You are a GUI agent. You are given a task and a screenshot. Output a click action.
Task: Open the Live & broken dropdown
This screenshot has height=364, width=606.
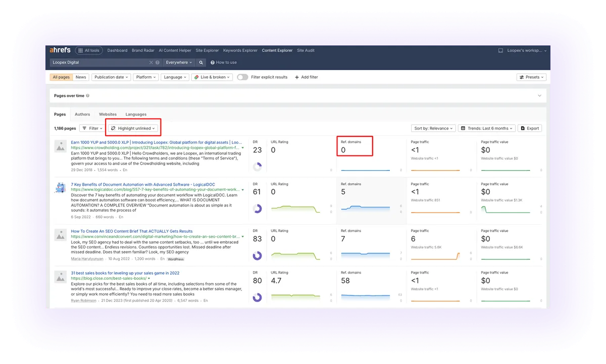[213, 77]
